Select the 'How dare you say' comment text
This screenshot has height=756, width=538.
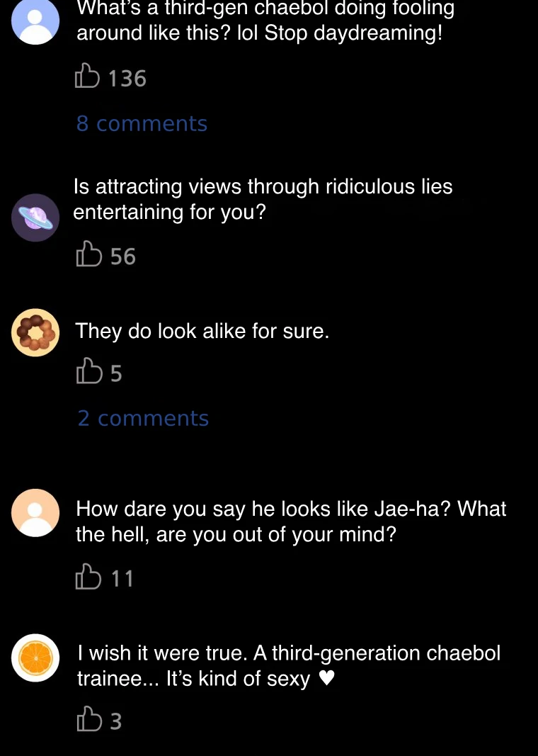290,521
